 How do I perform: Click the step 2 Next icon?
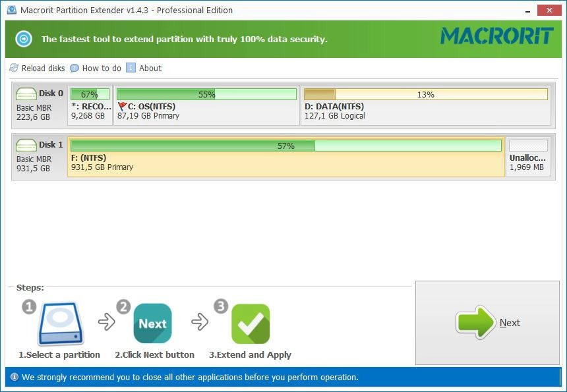coord(152,323)
